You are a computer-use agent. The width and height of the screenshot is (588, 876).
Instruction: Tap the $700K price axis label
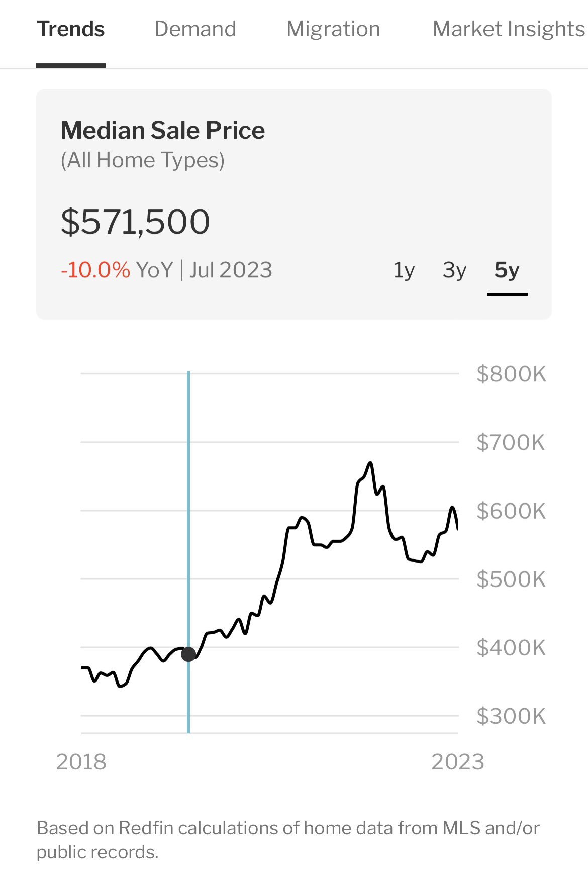point(511,443)
